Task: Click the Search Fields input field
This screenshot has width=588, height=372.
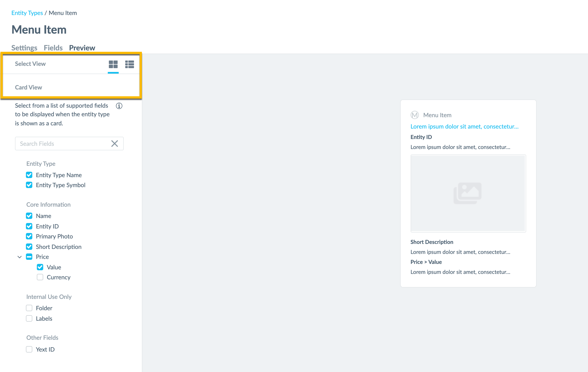Action: (x=69, y=143)
